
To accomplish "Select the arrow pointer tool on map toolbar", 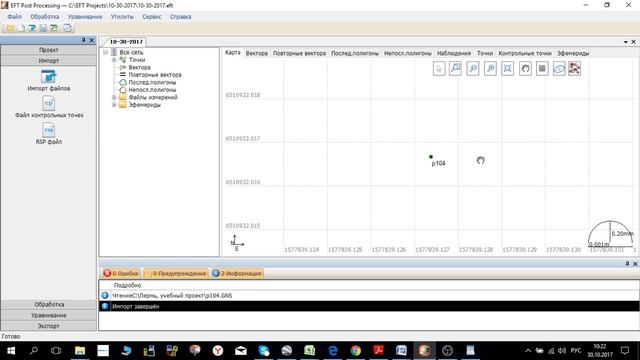I will [x=439, y=69].
